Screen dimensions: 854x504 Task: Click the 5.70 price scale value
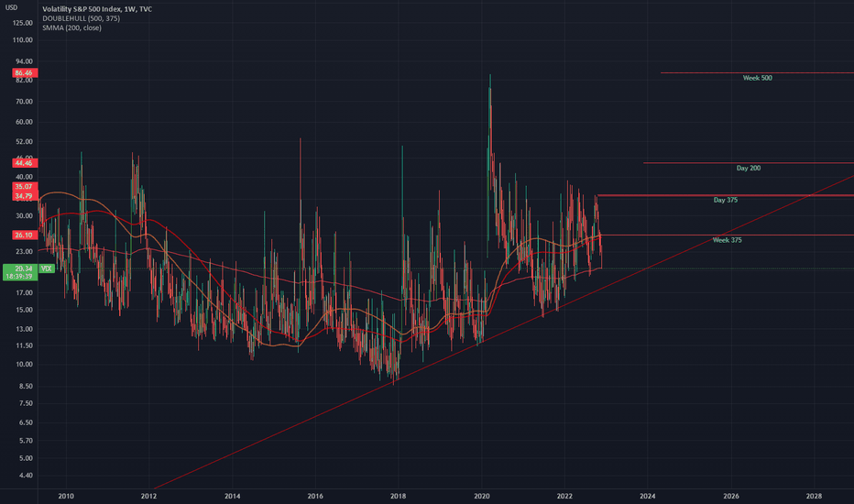(26, 441)
